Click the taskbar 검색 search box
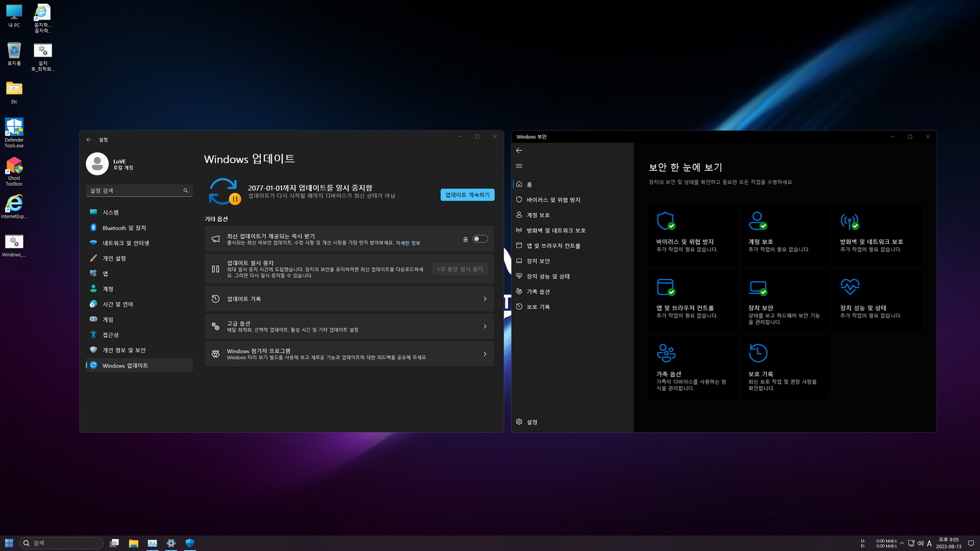This screenshot has height=551, width=980. point(62,543)
